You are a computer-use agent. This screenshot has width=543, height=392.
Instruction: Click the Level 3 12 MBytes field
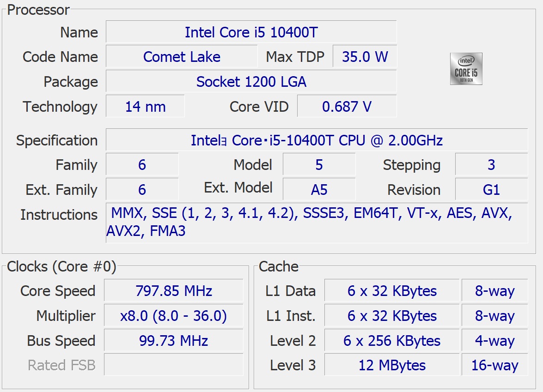pos(392,365)
